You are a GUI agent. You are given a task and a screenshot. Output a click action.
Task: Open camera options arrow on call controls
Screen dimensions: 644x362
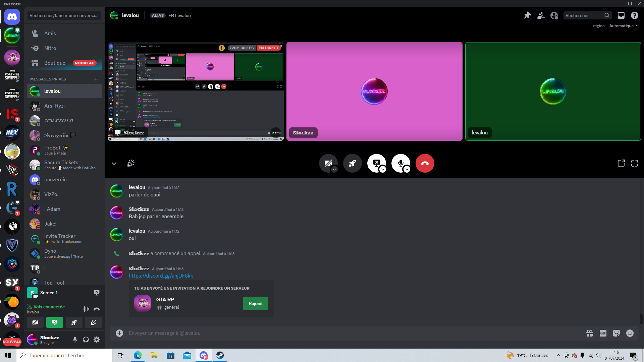(x=334, y=170)
